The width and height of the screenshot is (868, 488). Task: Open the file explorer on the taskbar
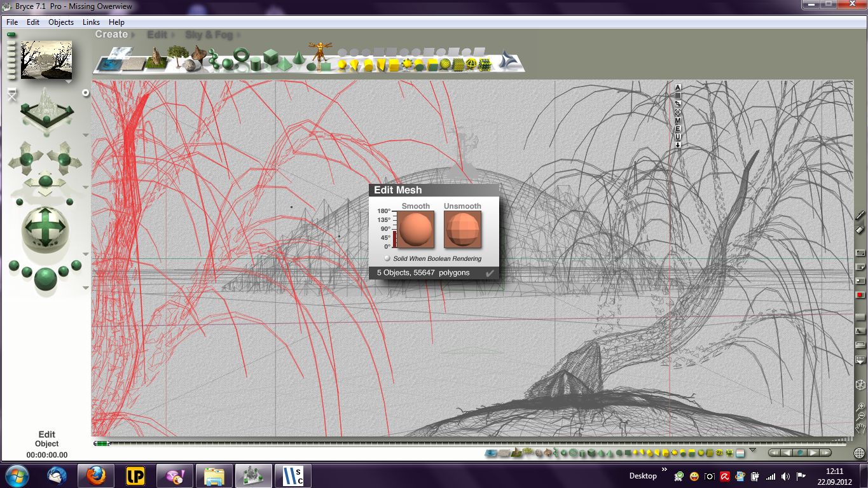coord(214,476)
